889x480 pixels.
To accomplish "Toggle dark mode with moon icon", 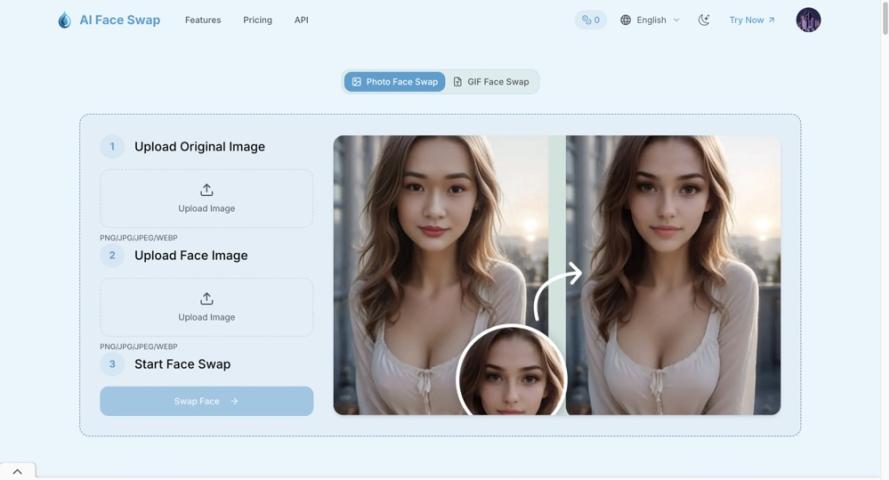I will [704, 20].
